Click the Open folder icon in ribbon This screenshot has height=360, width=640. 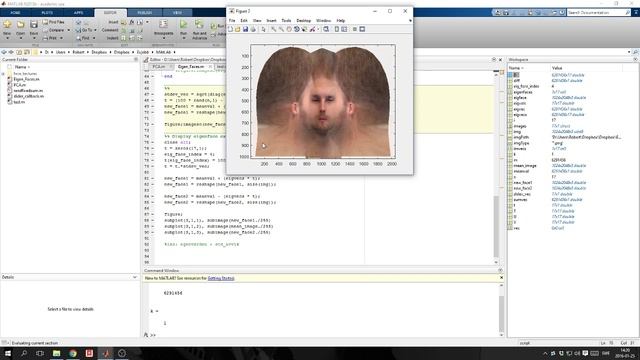click(x=20, y=24)
